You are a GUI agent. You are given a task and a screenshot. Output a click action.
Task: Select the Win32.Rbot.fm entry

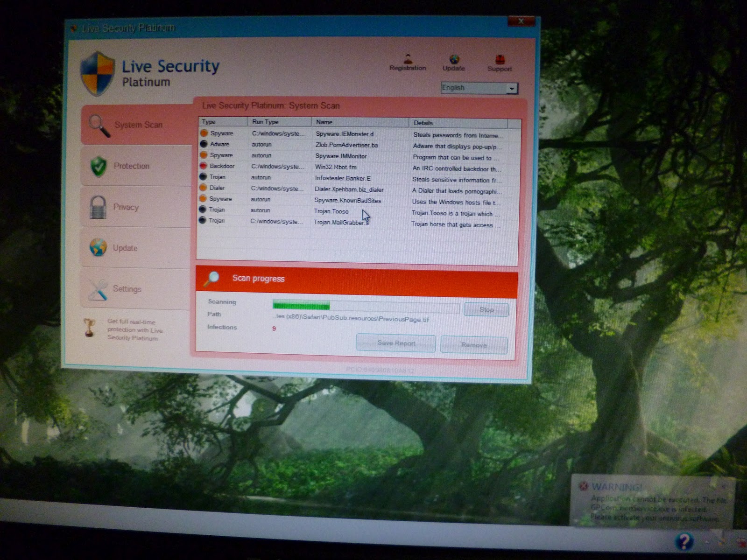point(336,167)
